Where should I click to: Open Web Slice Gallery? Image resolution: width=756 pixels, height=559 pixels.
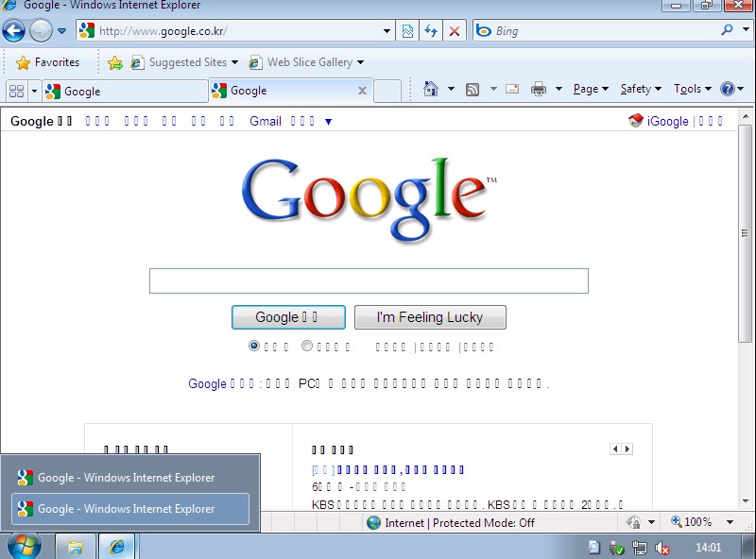[305, 62]
